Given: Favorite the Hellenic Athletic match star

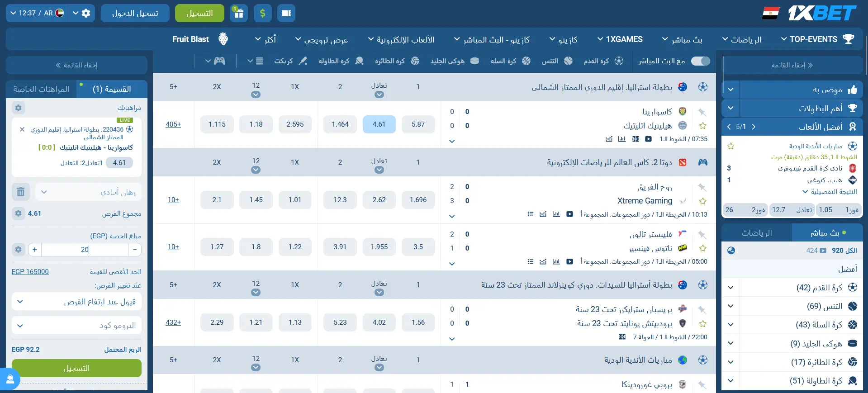Looking at the screenshot, I should coord(702,126).
